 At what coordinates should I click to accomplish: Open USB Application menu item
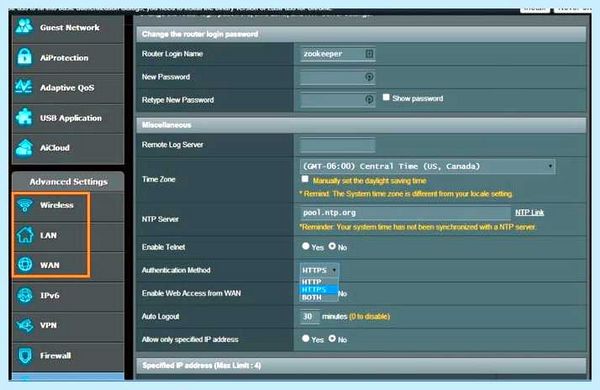tap(68, 118)
